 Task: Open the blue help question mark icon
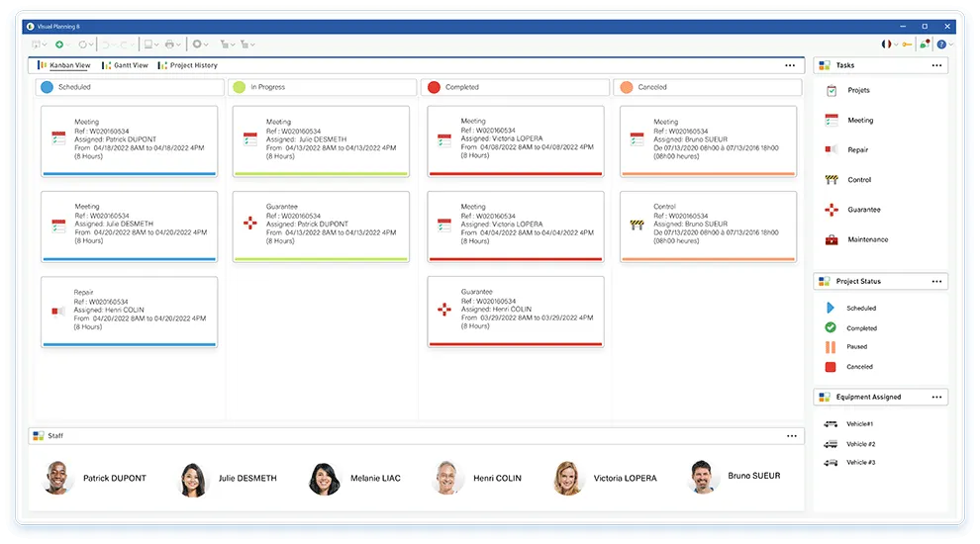[x=940, y=45]
